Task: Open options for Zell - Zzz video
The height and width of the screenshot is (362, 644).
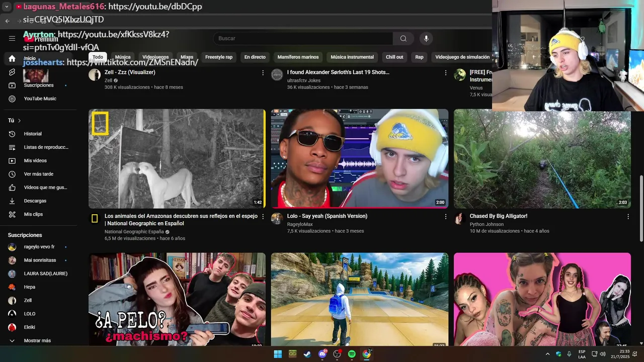Action: click(263, 73)
